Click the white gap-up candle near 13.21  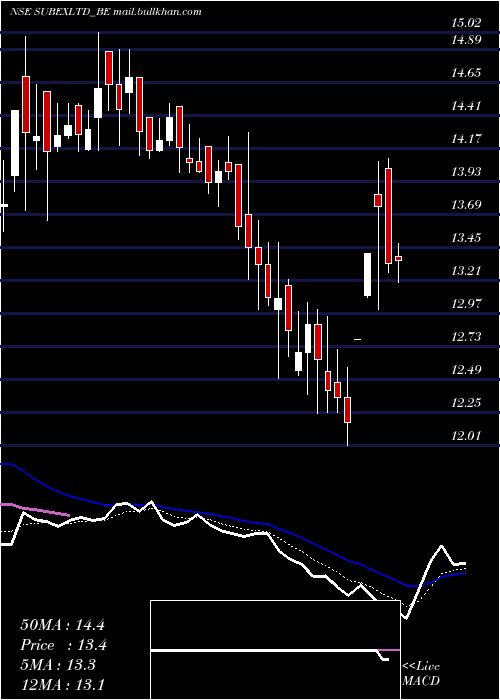tap(367, 275)
